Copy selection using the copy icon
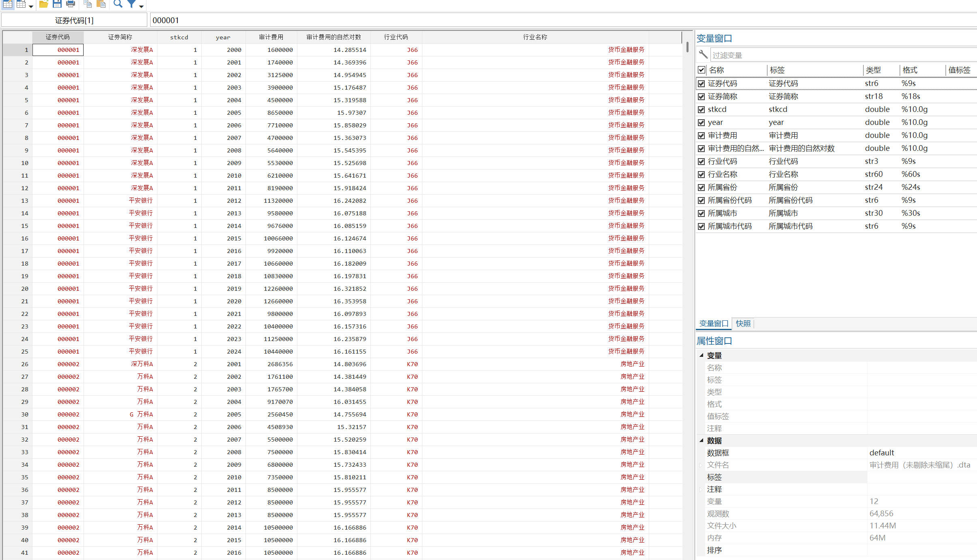Image resolution: width=977 pixels, height=560 pixels. 87,4
